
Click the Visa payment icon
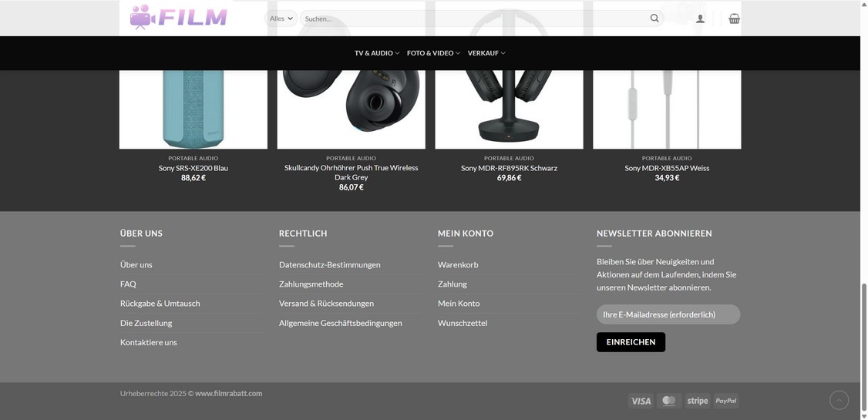pyautogui.click(x=641, y=401)
